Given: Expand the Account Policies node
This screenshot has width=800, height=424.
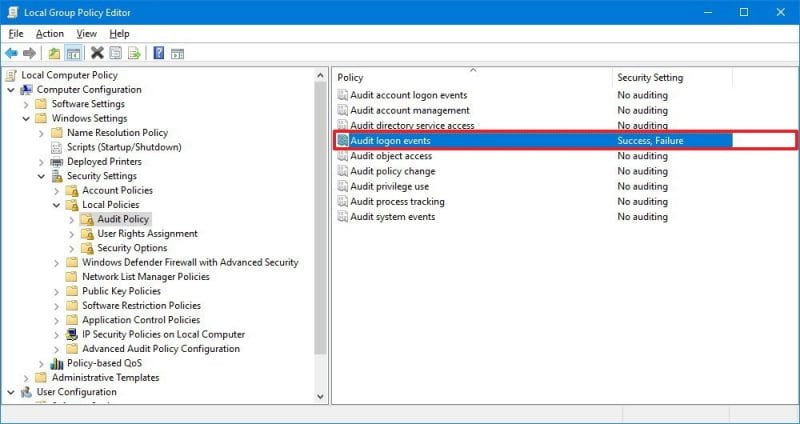Looking at the screenshot, I should [57, 191].
